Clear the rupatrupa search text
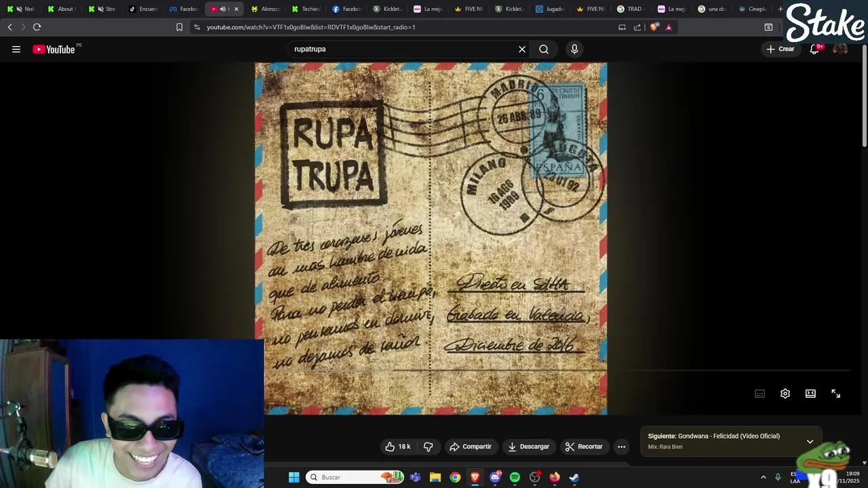868x488 pixels. coord(522,49)
